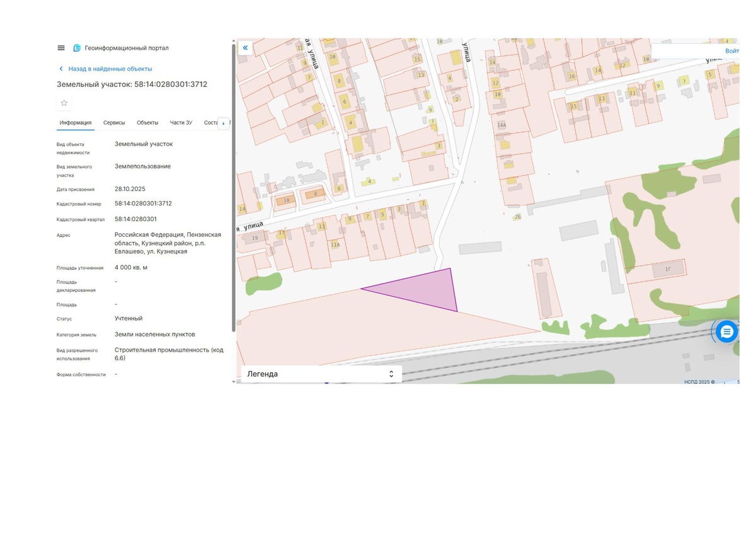Screen dimensions: 756x535
Task: Click Строительная промышленность (код 6.6) value
Action: (169, 354)
